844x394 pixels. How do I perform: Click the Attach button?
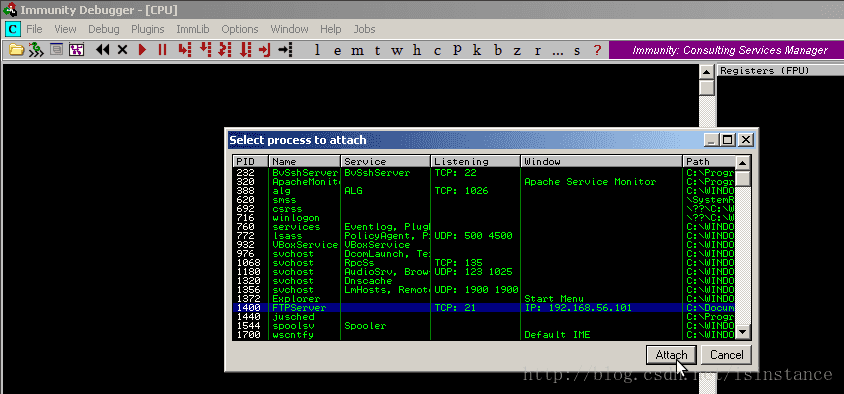[671, 355]
